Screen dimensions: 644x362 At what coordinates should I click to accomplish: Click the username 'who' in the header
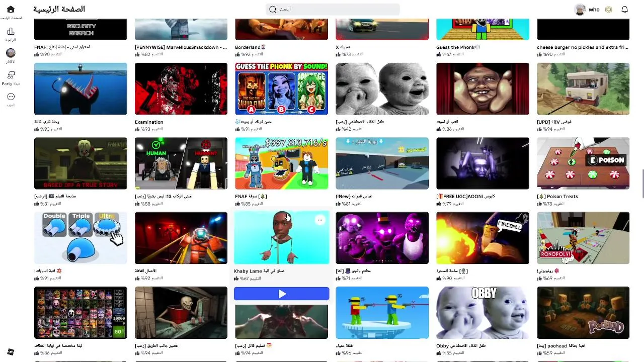pos(594,9)
